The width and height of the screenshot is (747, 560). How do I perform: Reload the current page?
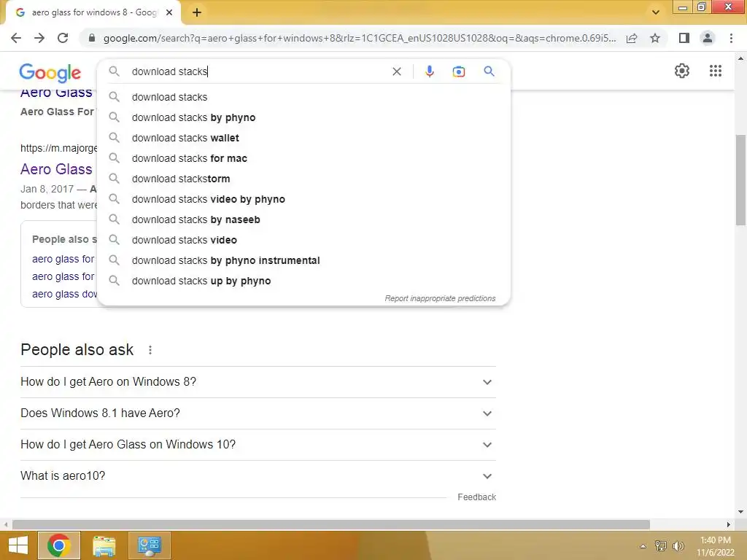click(63, 38)
